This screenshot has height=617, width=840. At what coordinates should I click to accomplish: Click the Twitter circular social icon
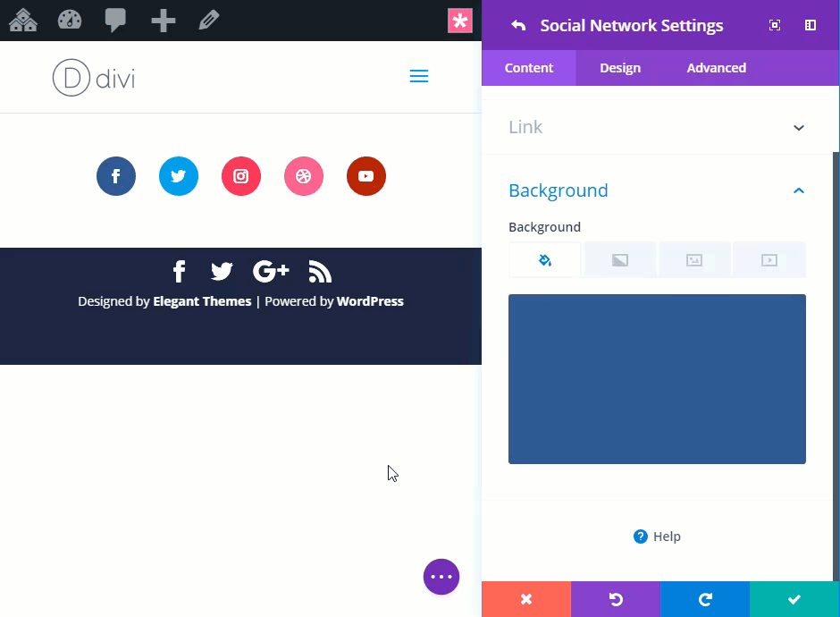coord(179,176)
